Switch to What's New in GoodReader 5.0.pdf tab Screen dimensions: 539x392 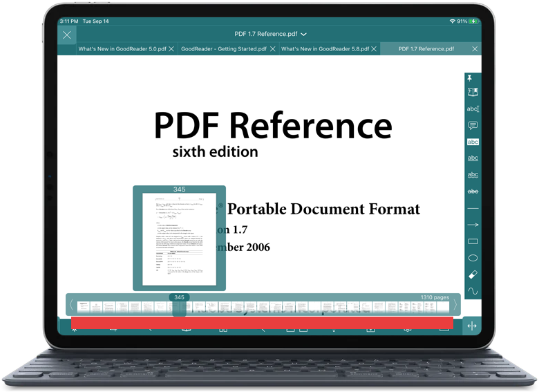click(122, 49)
